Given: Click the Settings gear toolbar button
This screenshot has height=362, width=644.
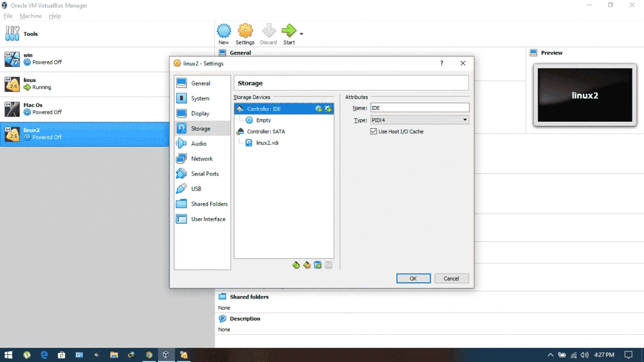Looking at the screenshot, I should coord(245,34).
